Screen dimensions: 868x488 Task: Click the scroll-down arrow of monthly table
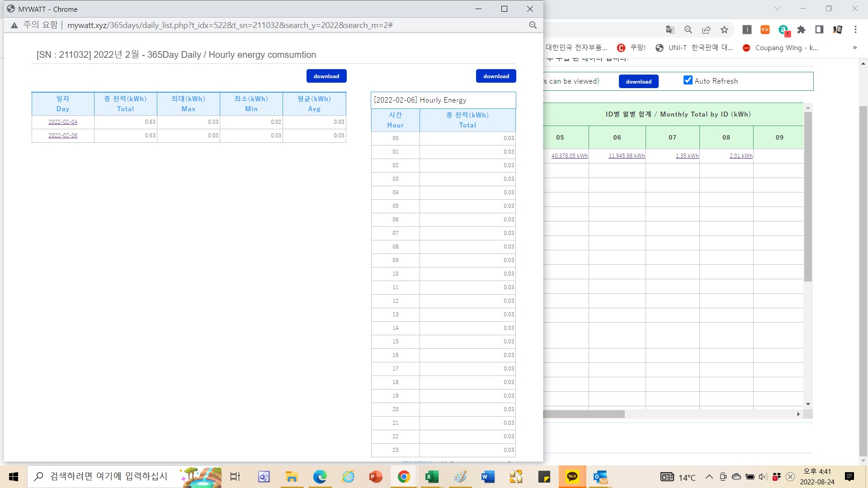(x=808, y=404)
